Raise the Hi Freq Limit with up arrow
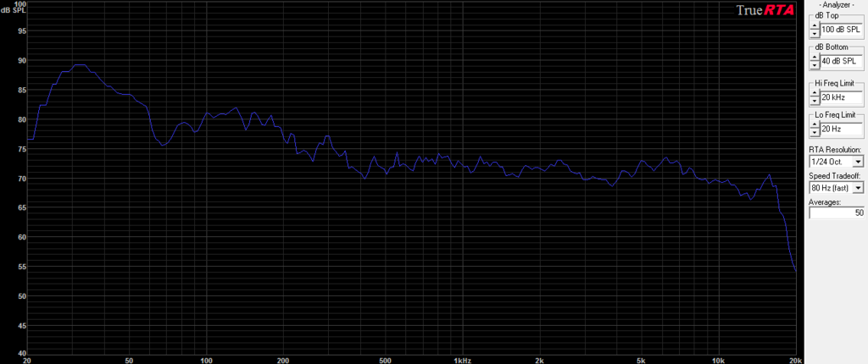Image resolution: width=868 pixels, height=364 pixels. click(x=814, y=93)
